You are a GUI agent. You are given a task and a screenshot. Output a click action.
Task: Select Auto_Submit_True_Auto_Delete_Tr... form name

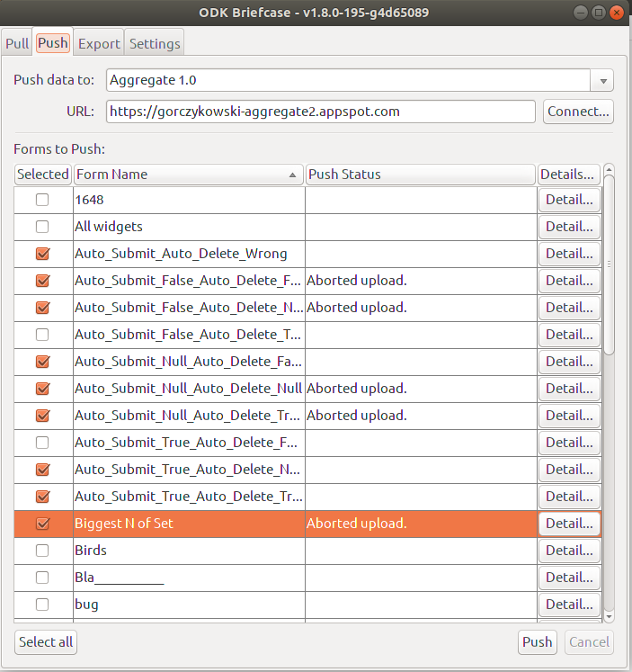pos(189,497)
